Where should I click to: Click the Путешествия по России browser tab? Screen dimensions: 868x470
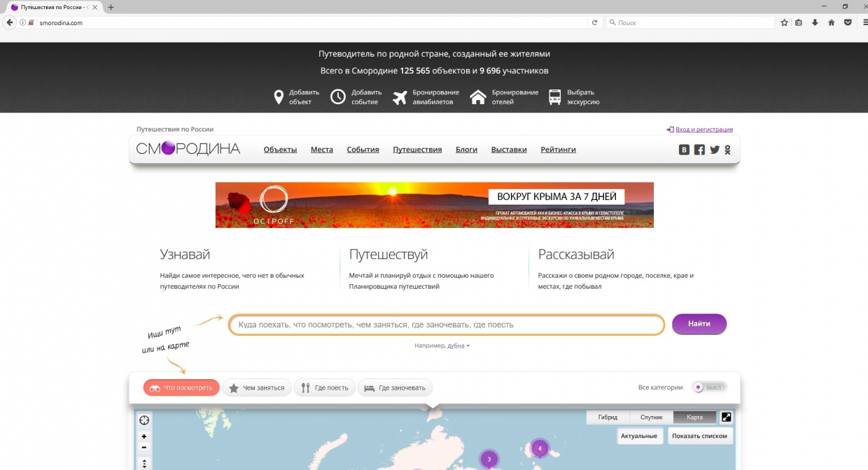pos(52,7)
